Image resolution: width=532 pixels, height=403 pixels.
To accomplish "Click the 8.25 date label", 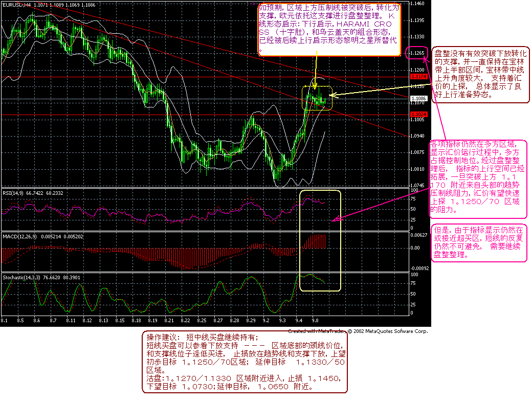I will click(202, 320).
